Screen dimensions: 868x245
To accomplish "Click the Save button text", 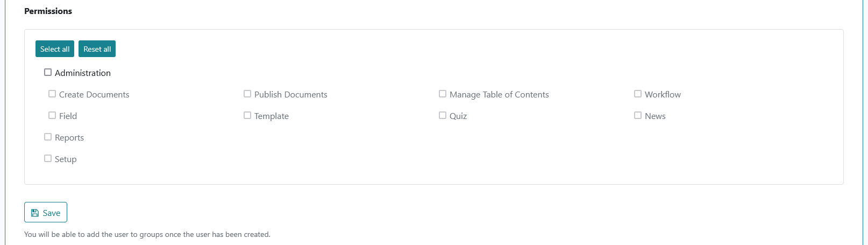I will tap(52, 213).
